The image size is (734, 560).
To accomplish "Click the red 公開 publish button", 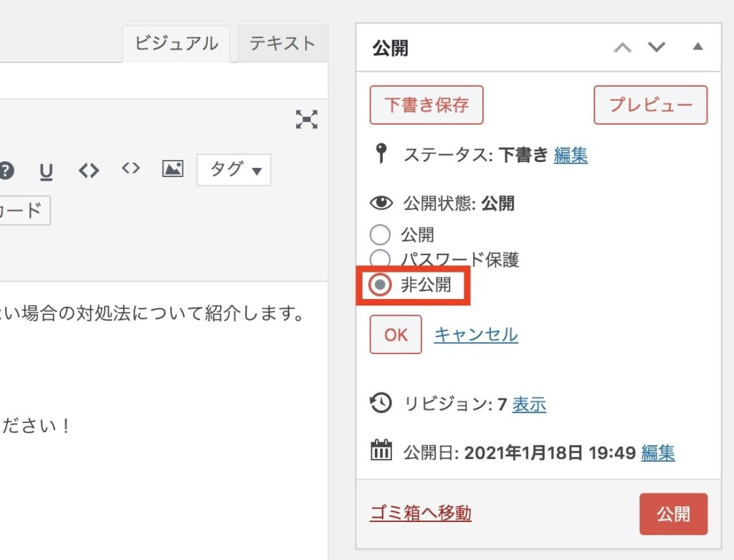I will pos(674,513).
